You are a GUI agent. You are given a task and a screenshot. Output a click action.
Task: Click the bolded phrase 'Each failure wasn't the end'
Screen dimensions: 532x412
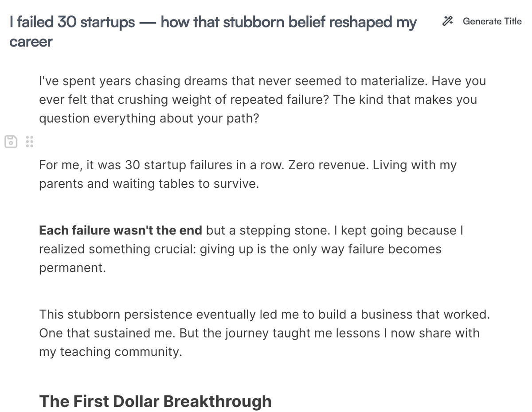(120, 230)
